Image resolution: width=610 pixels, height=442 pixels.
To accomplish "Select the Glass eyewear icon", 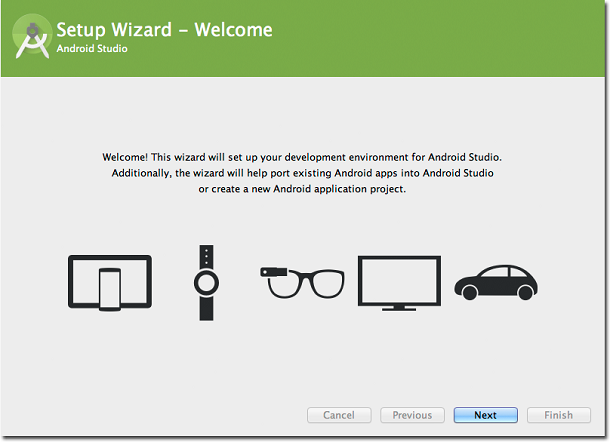I will coord(302,283).
